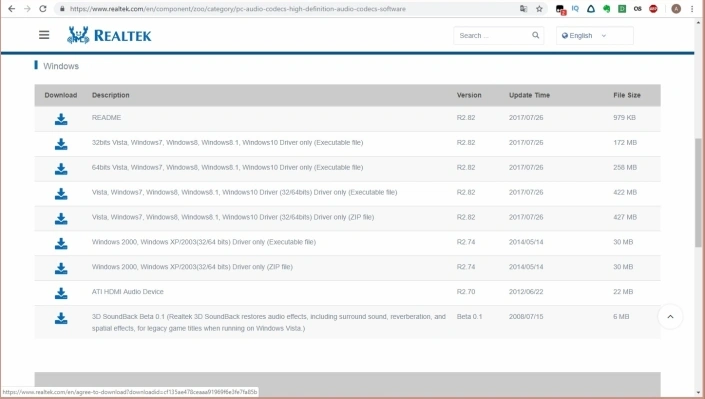The image size is (705, 399).
Task: Expand the English language dropdown
Action: coord(594,36)
